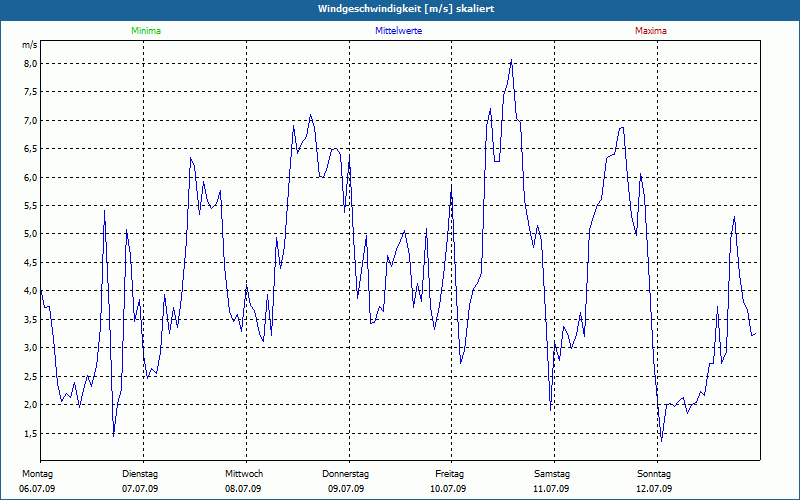Click the 2,5 y-axis value
Viewport: 800px width, 500px height.
pos(30,377)
